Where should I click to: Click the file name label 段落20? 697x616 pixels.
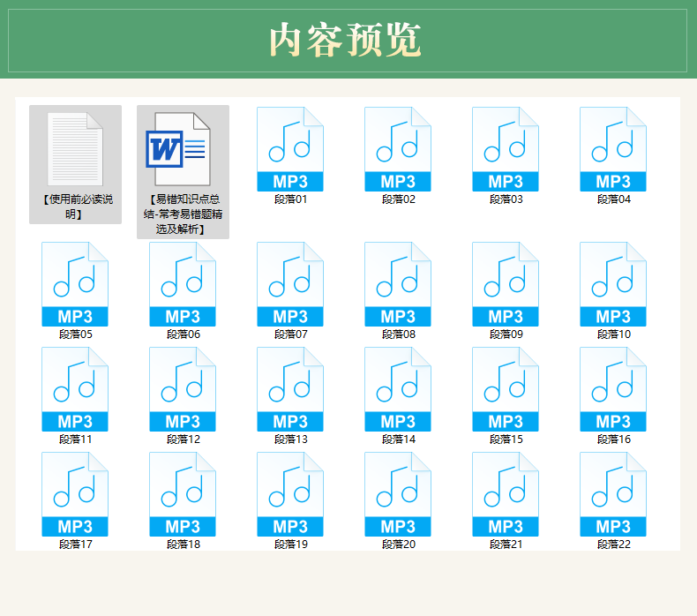coord(398,544)
